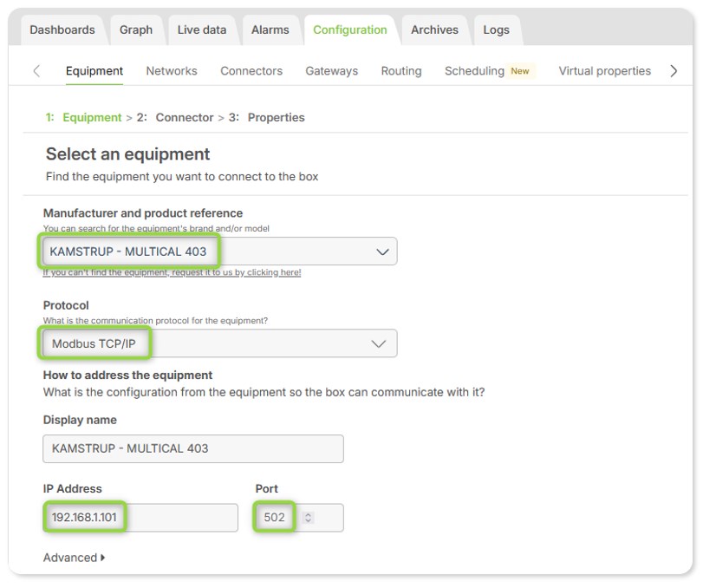Image resolution: width=703 pixels, height=588 pixels.
Task: Click the Display name input field
Action: 193,448
